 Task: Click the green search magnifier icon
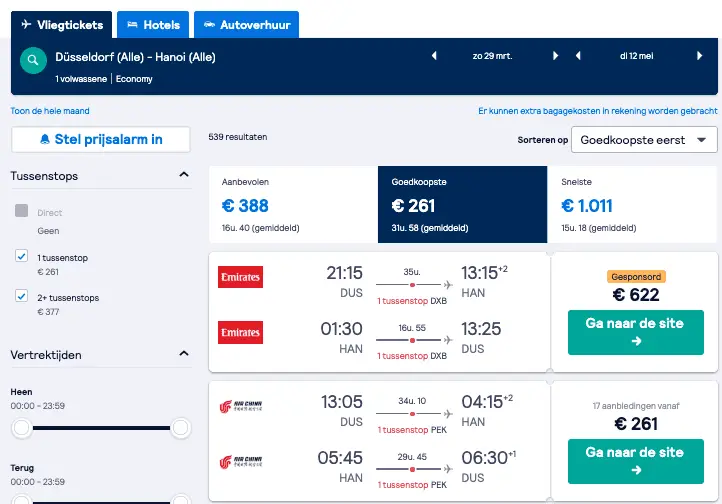tap(33, 60)
